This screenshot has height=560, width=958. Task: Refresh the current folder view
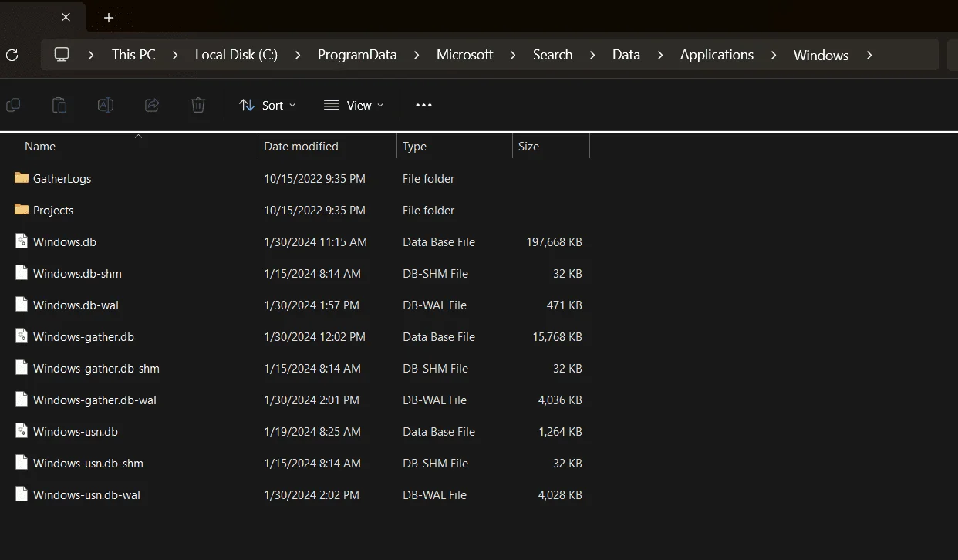(12, 55)
